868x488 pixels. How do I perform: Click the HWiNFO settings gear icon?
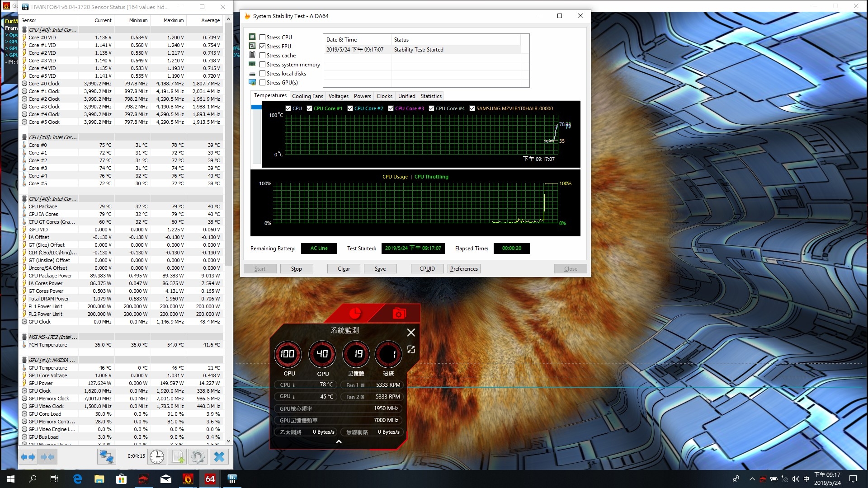[198, 457]
